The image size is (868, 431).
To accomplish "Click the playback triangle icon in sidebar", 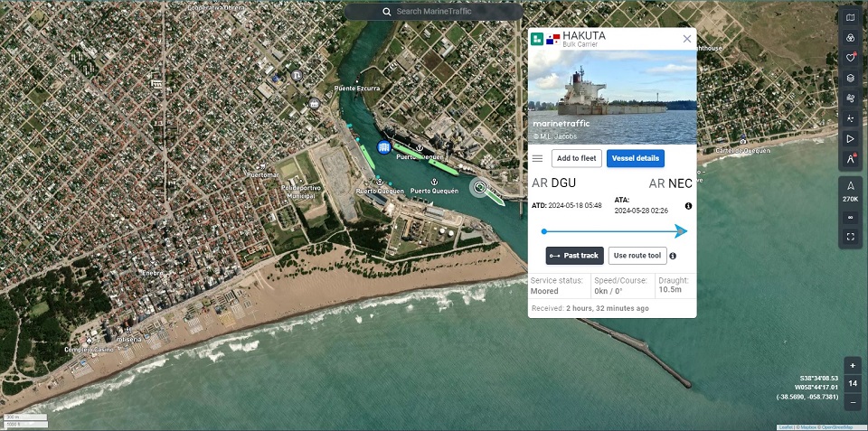I will pyautogui.click(x=850, y=139).
